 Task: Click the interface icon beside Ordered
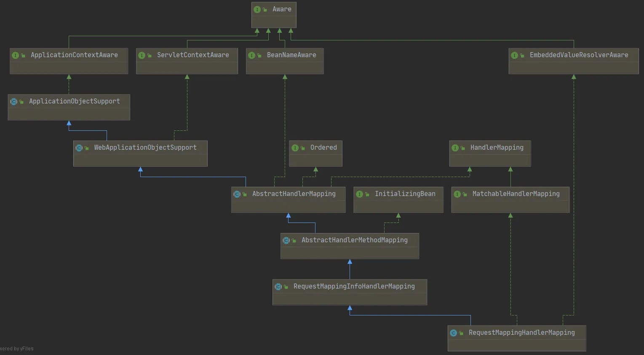pos(295,148)
